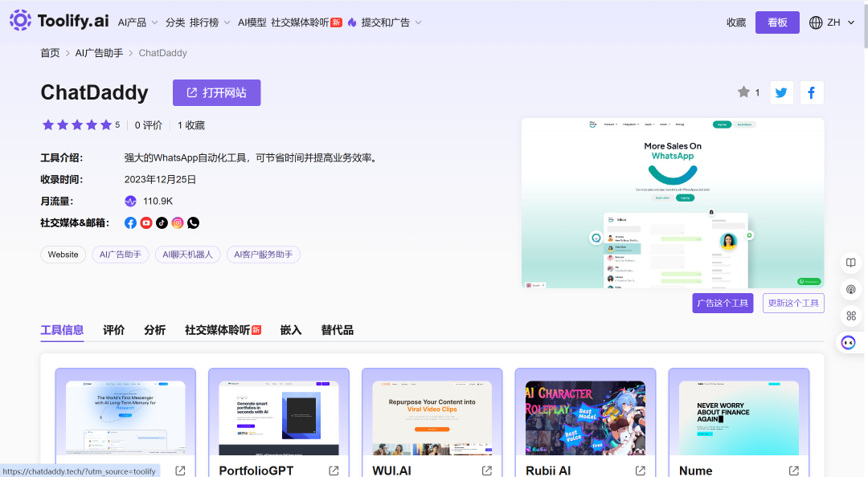This screenshot has width=868, height=477.
Task: Click the book icon in right sidebar
Action: click(x=851, y=263)
